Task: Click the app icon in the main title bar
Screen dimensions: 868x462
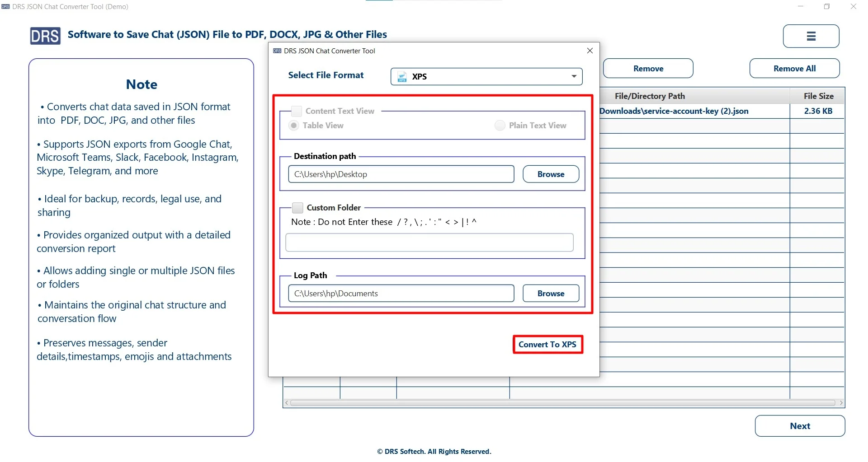Action: click(x=5, y=6)
